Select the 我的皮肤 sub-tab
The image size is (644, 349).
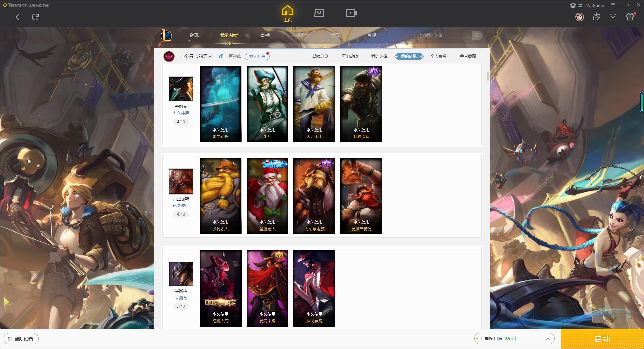pyautogui.click(x=409, y=56)
